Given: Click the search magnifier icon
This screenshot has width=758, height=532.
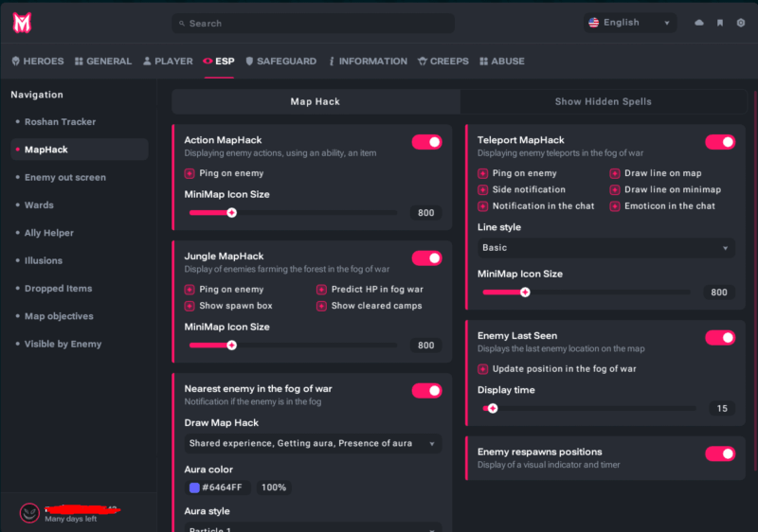Looking at the screenshot, I should click(182, 23).
